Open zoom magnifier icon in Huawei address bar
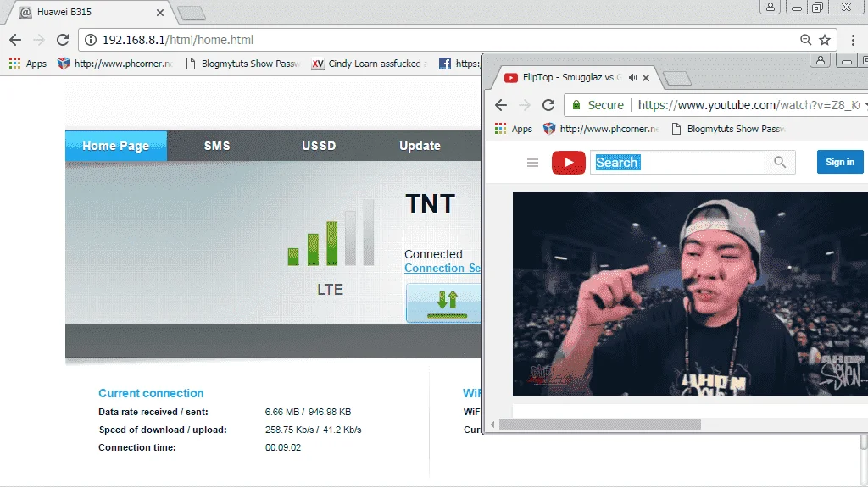This screenshot has width=868, height=488. [805, 40]
